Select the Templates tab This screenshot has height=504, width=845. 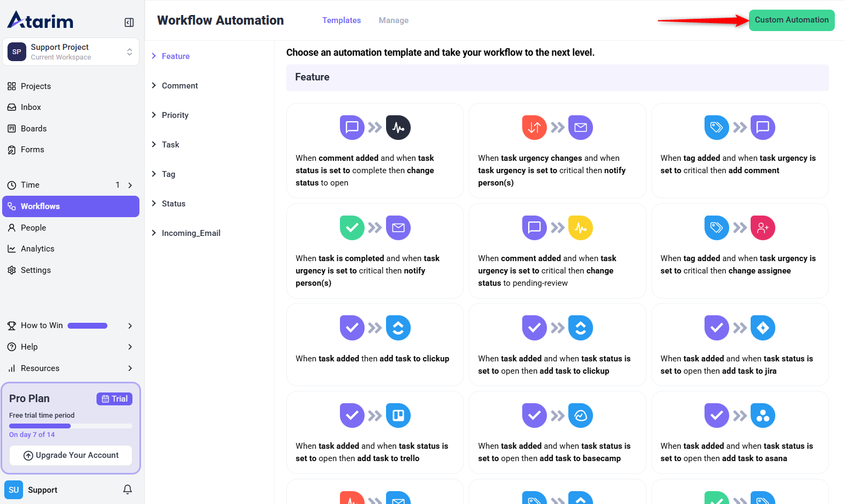coord(341,20)
